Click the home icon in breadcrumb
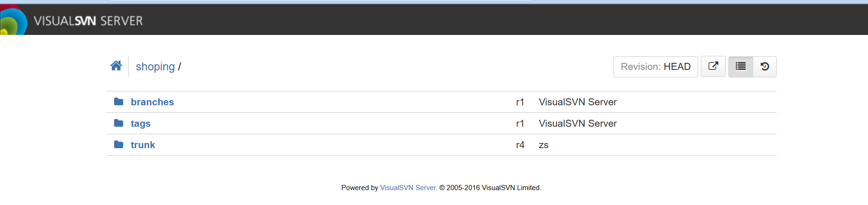This screenshot has height=205, width=868. pos(116,66)
